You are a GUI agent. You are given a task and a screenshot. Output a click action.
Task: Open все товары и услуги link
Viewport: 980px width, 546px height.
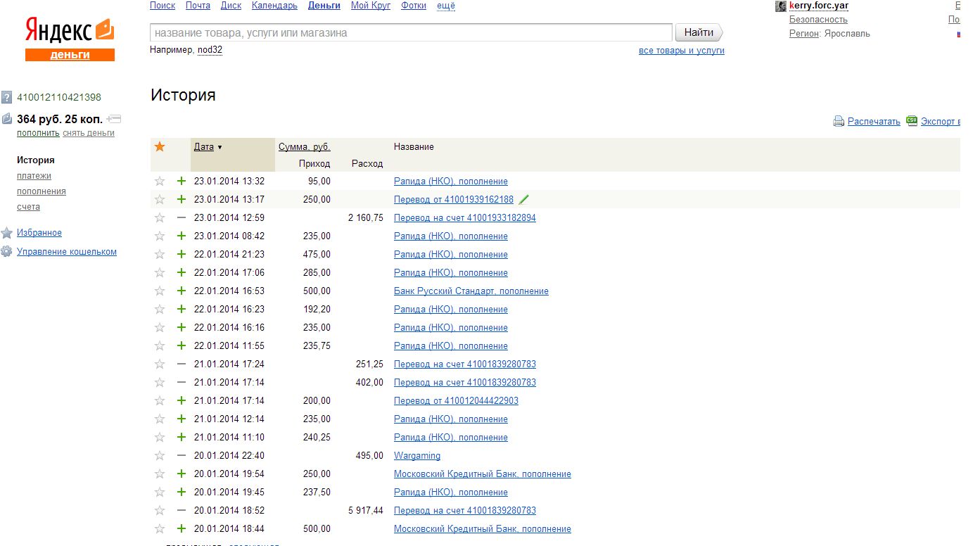[682, 51]
